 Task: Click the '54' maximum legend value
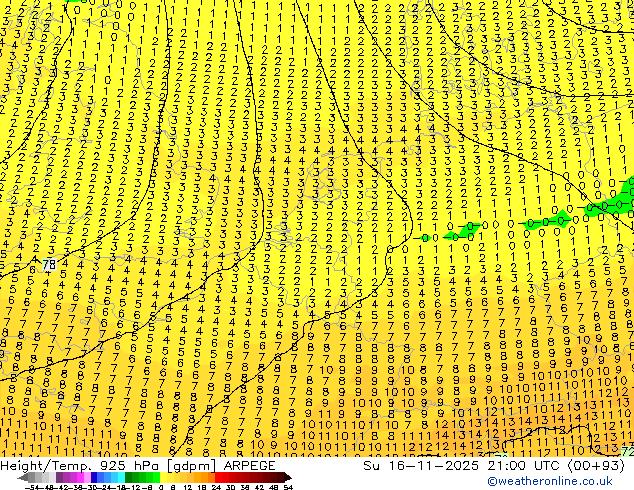tap(288, 487)
